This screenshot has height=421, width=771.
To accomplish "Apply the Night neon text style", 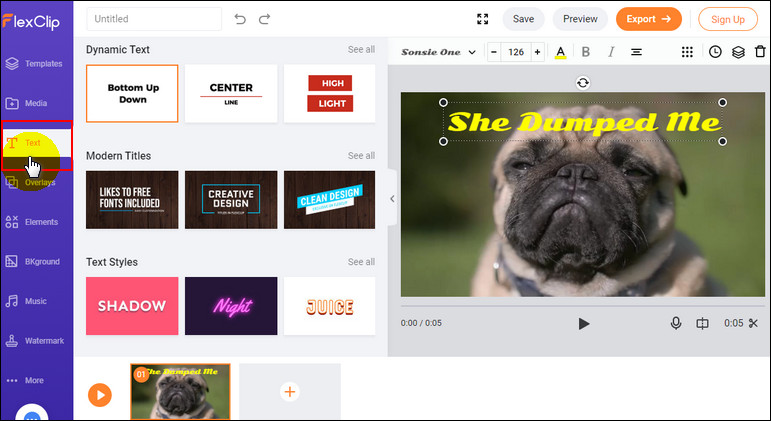I will tap(231, 306).
